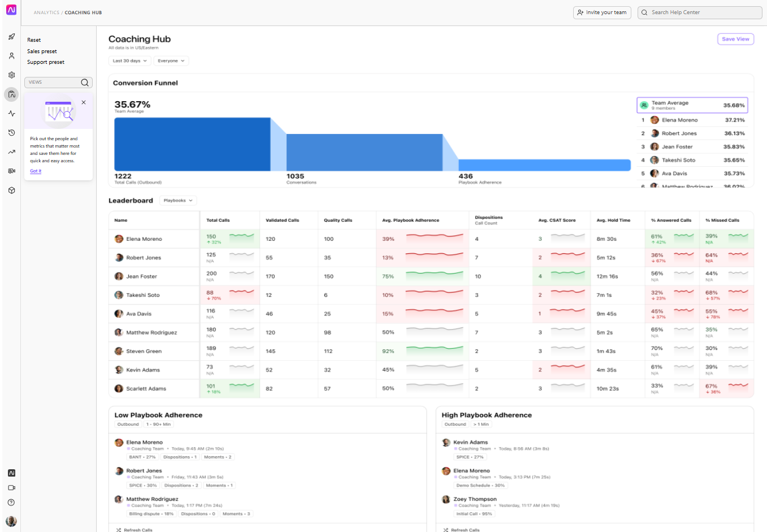This screenshot has height=532, width=767.
Task: Click the shuffle icon beside Low Adherence Refresh Calls
Action: tap(119, 530)
